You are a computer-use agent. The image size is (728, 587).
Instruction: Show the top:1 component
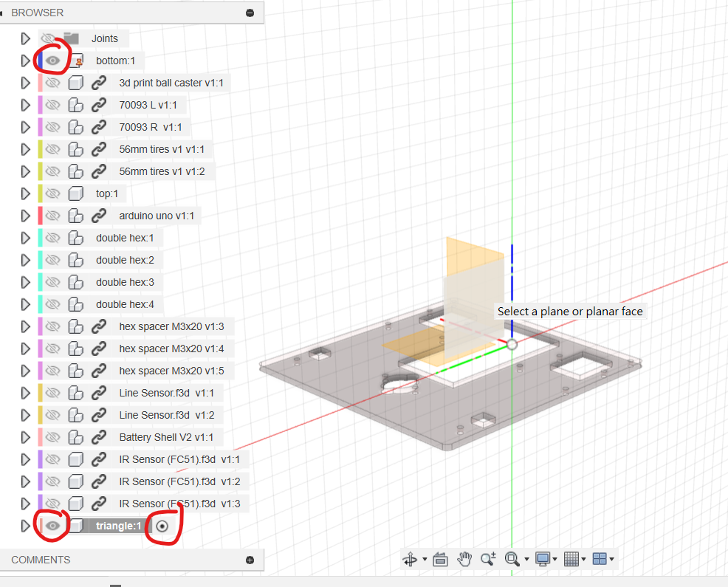coord(52,193)
